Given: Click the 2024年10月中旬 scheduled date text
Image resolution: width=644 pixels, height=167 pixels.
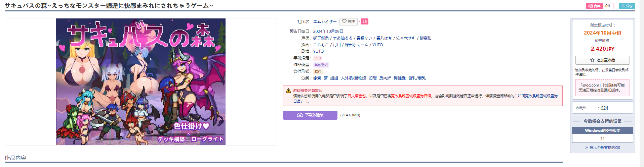Looking at the screenshot, I should pos(603,33).
